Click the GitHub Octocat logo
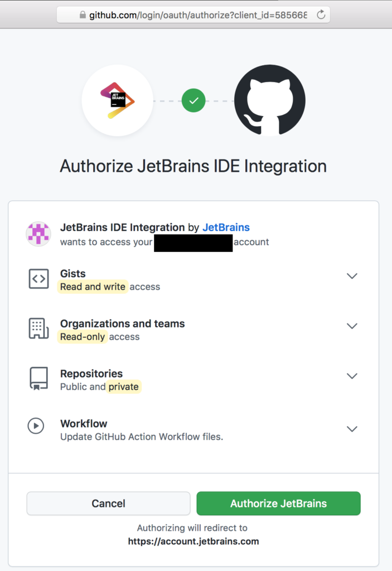392x571 pixels. pyautogui.click(x=270, y=101)
